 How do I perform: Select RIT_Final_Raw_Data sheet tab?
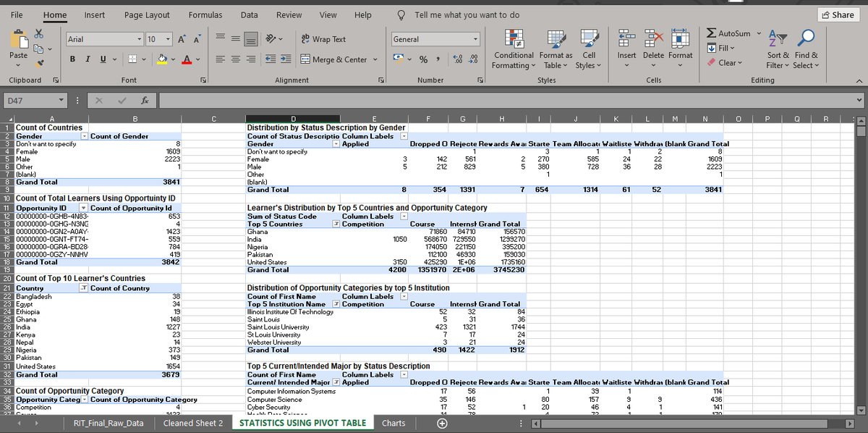point(109,423)
